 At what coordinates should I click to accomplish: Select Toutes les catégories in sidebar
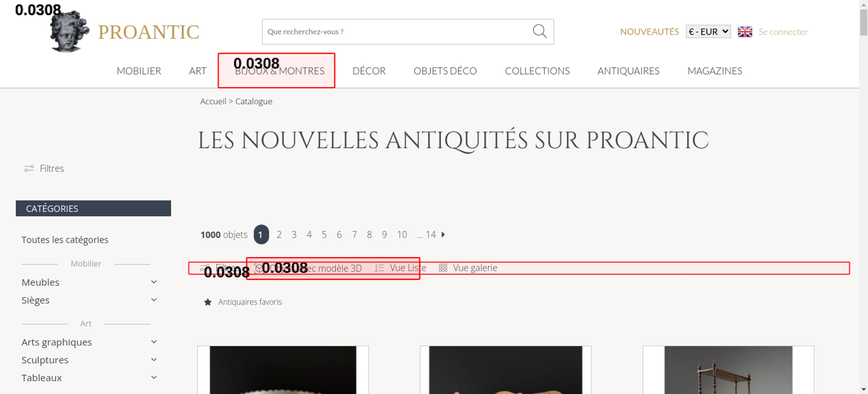pos(65,240)
